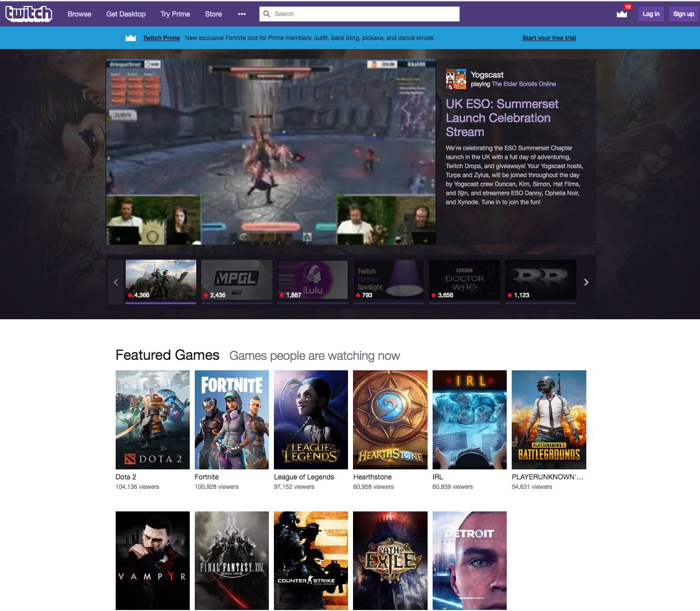Click the Twitch logo in header
The width and height of the screenshot is (700, 611).
(29, 14)
